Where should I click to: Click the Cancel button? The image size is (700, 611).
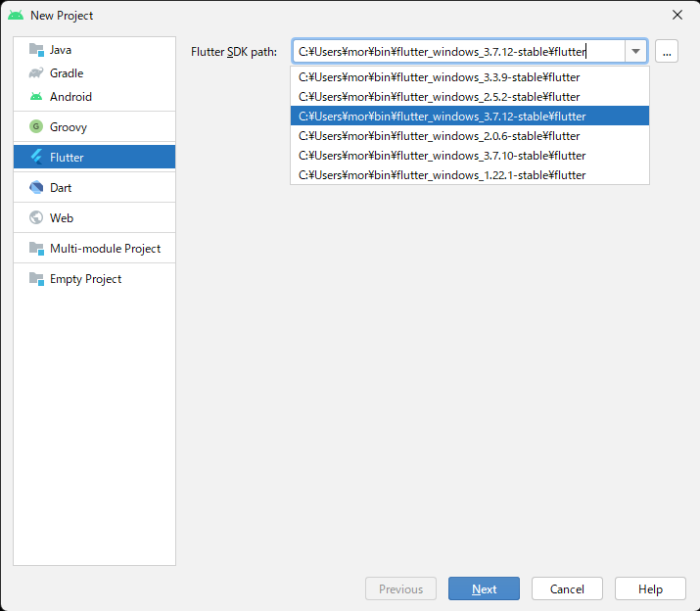pyautogui.click(x=567, y=588)
